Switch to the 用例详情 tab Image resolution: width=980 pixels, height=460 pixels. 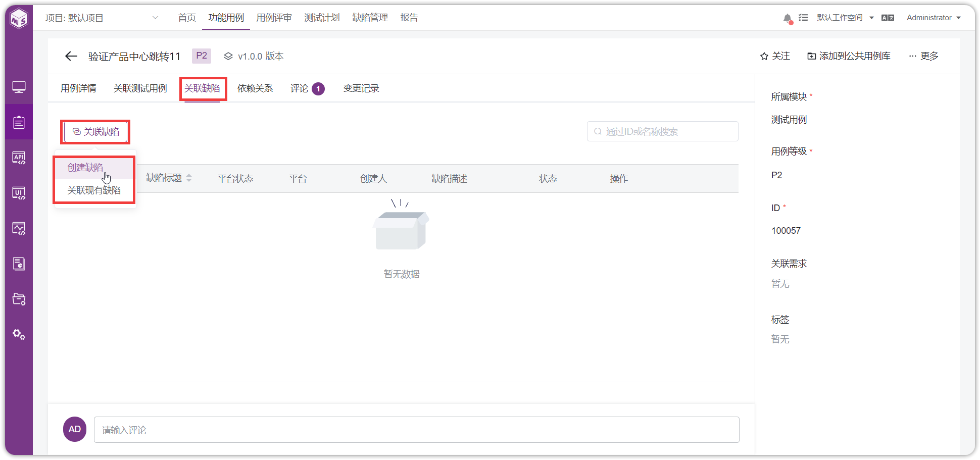tap(78, 88)
